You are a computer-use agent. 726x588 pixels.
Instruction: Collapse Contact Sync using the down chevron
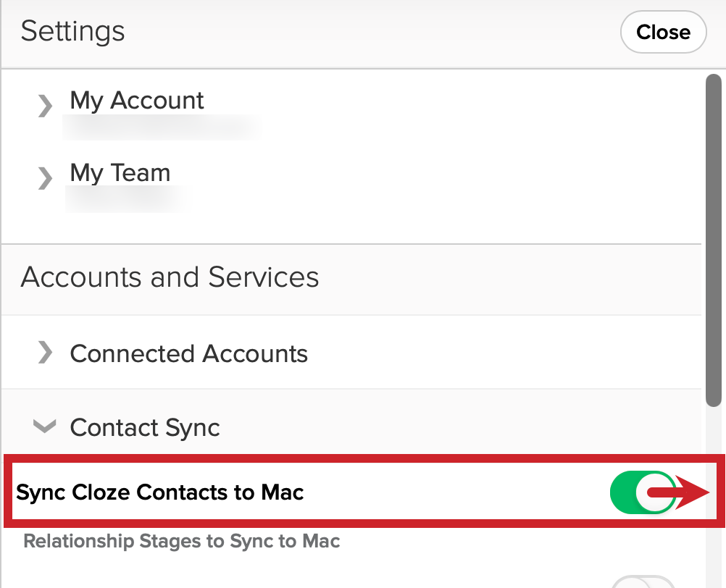point(45,426)
